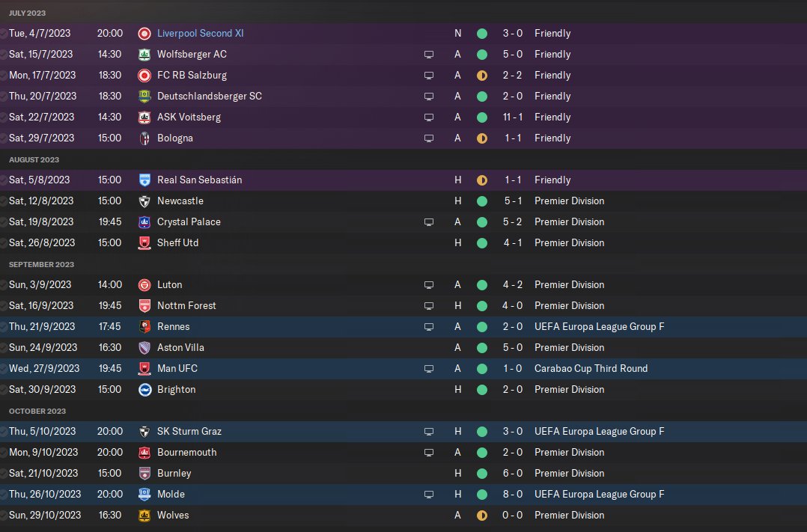Click the FC RB Salzburg club badge
Image resolution: width=807 pixels, height=532 pixels.
[144, 76]
